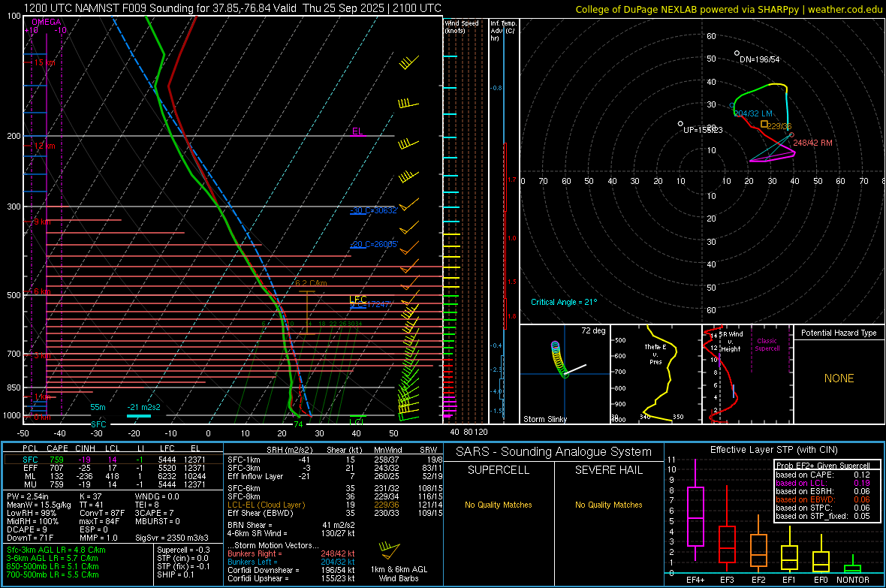Click the 700-500mb LR = 5.5 C/km line
Screen dimensions: 886x588
[x=53, y=574]
